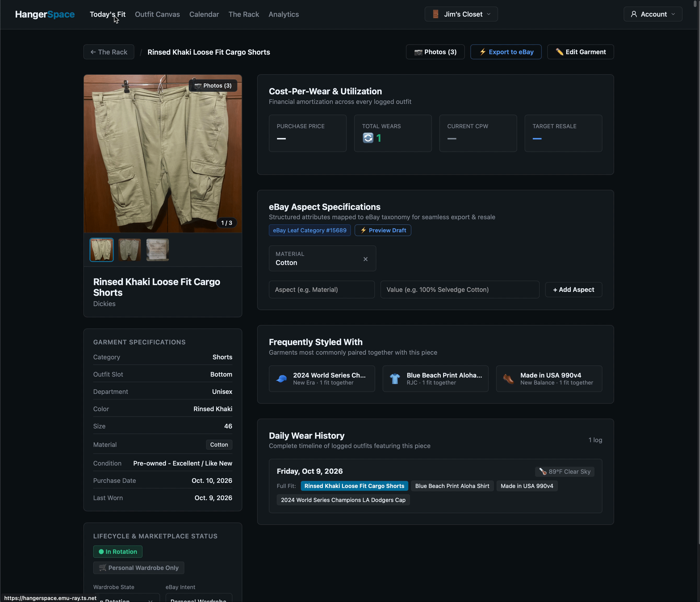The image size is (700, 602).
Task: Click the Current CPW card
Action: point(478,133)
